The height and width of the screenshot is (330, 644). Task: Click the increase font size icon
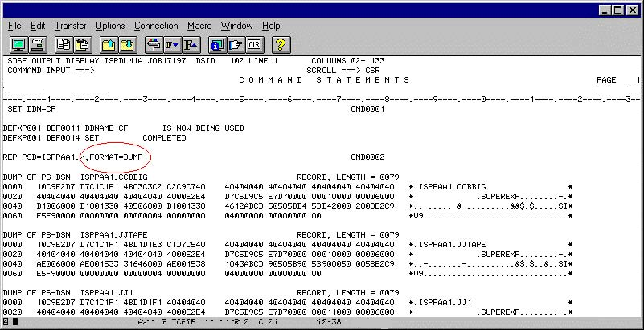191,44
